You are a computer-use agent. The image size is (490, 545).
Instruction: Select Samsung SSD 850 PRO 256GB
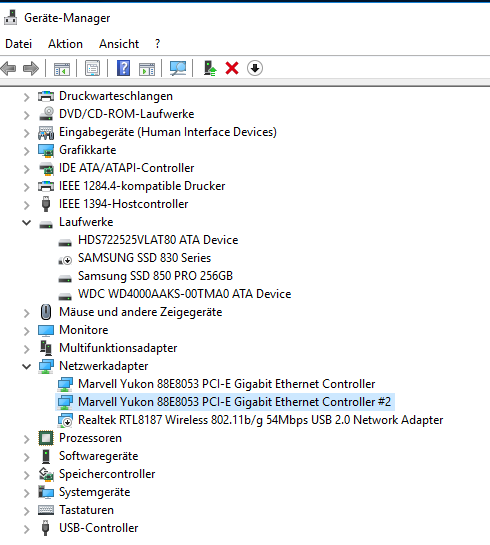pos(155,276)
